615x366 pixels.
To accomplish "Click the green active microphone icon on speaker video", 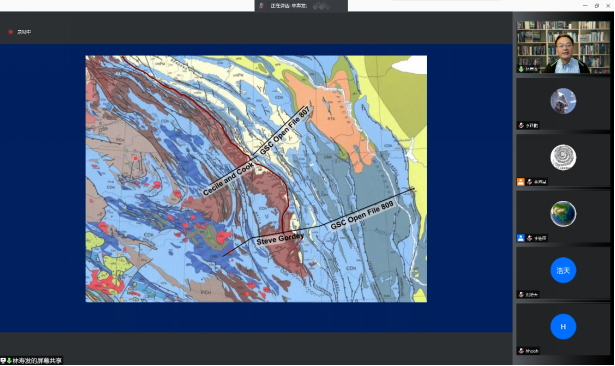I will [x=521, y=69].
